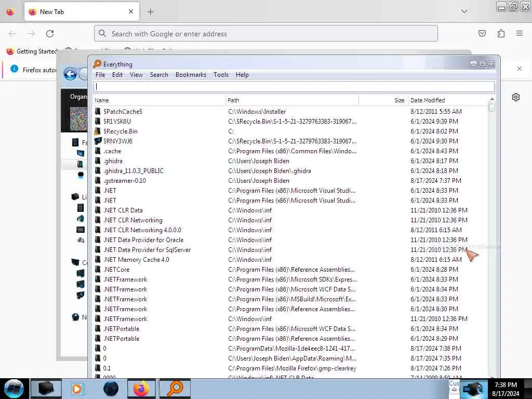The width and height of the screenshot is (532, 399).
Task: Open the Tools menu in Everything
Action: pos(221,75)
